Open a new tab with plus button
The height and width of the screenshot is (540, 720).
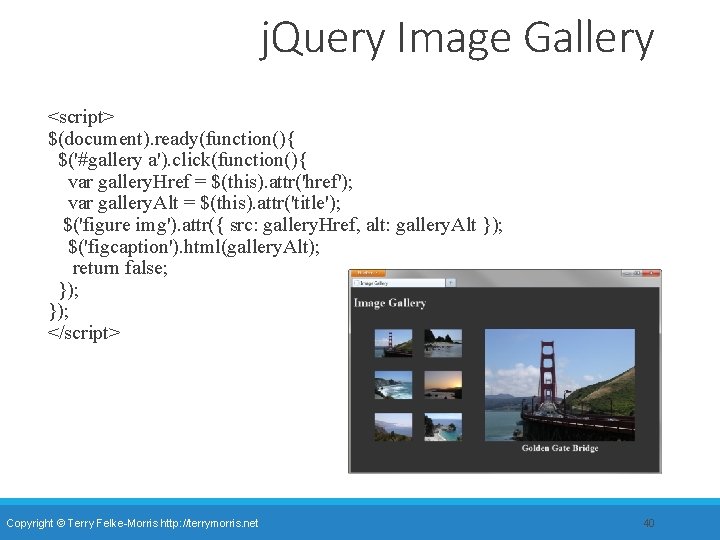click(450, 283)
